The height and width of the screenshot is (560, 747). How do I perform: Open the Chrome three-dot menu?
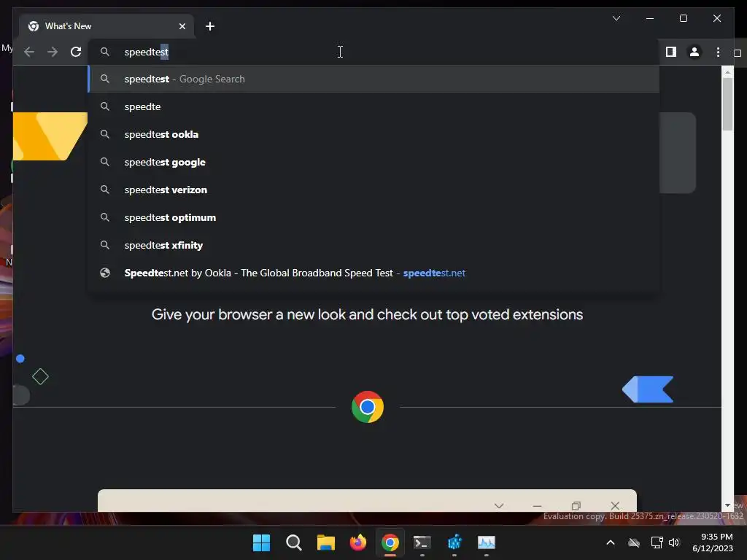tap(718, 52)
